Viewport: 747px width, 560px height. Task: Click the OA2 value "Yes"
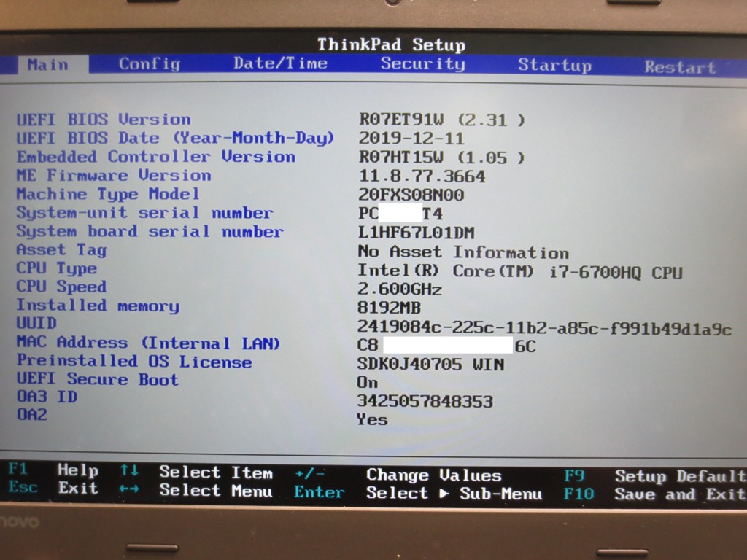[x=372, y=419]
